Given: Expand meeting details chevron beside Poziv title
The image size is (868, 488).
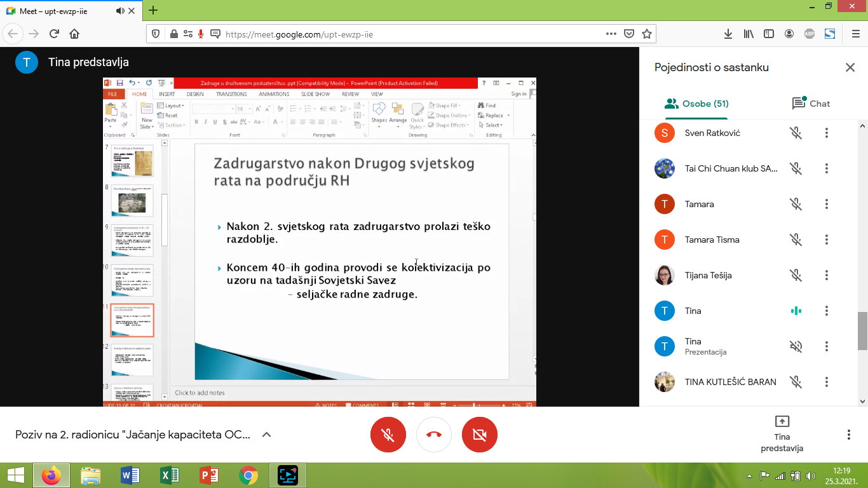Looking at the screenshot, I should [x=267, y=435].
